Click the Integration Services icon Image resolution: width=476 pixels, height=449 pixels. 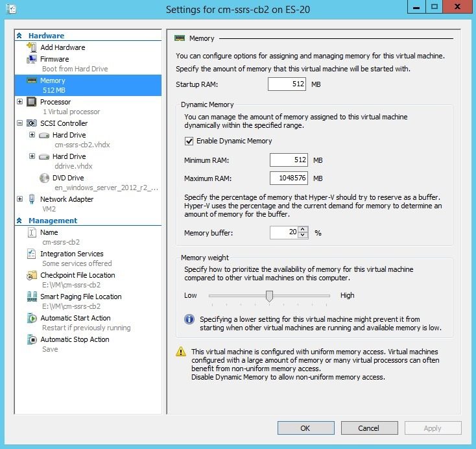[32, 254]
